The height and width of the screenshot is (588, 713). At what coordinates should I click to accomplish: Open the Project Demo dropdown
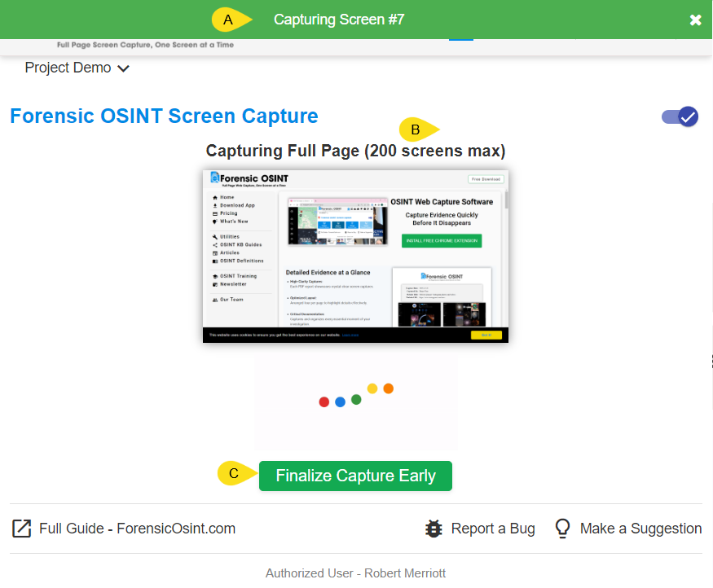77,68
